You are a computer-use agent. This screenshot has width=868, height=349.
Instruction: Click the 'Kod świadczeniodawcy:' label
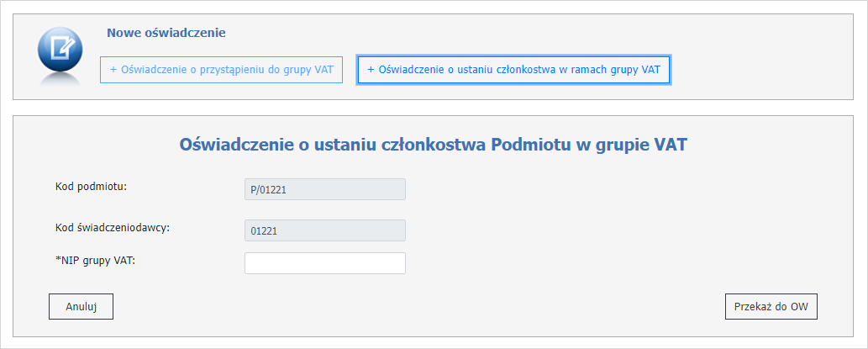click(x=113, y=227)
